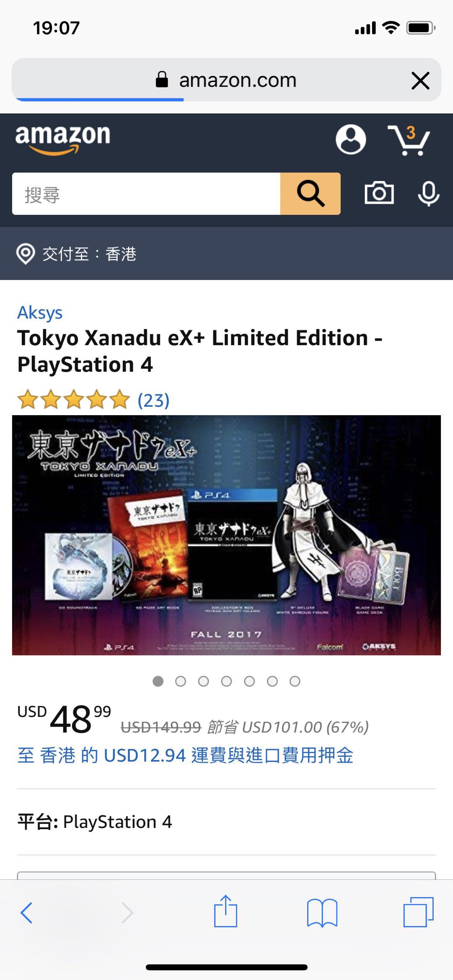Image resolution: width=453 pixels, height=980 pixels.
Task: Focus the 搜尋 search input field
Action: point(146,194)
